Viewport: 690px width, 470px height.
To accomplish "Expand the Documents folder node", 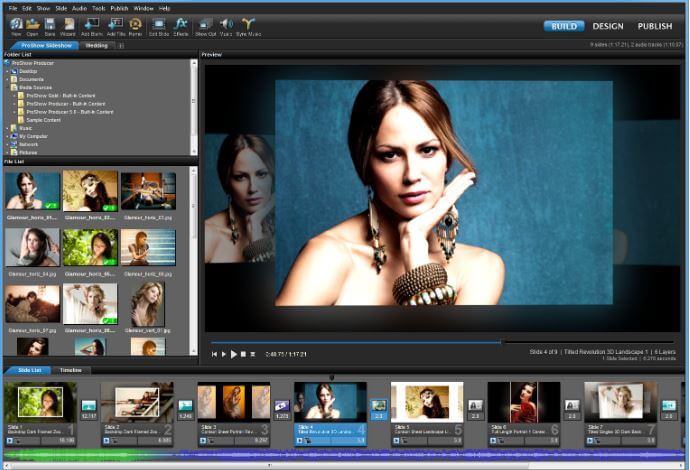I will [7, 80].
